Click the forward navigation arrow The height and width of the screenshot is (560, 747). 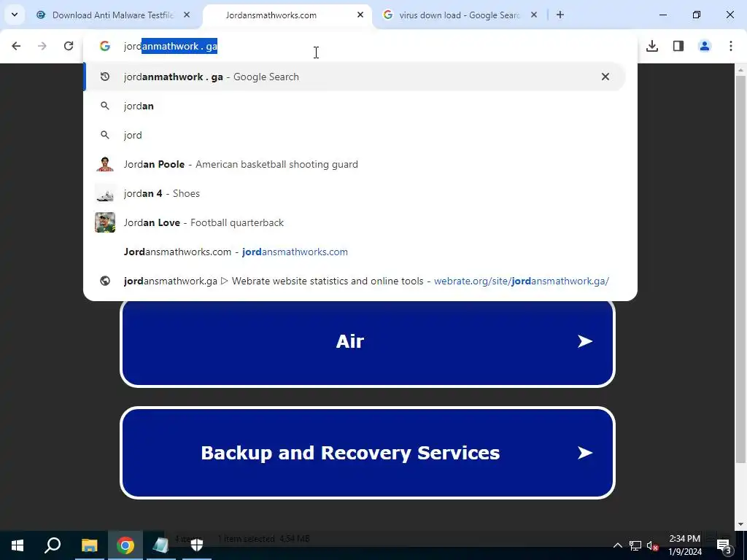42,46
